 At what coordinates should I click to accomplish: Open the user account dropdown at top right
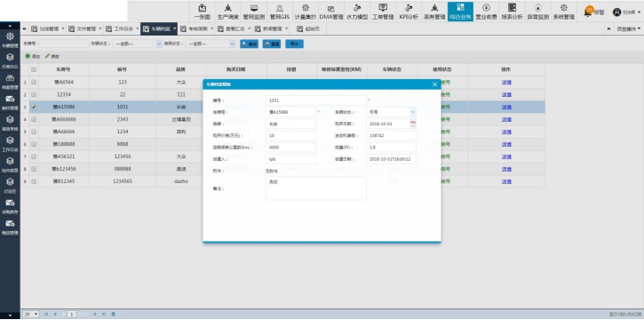[x=627, y=12]
